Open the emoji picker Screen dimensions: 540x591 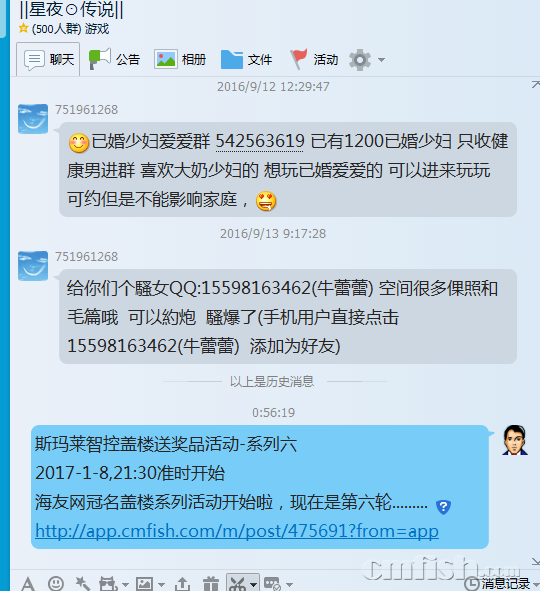(56, 584)
